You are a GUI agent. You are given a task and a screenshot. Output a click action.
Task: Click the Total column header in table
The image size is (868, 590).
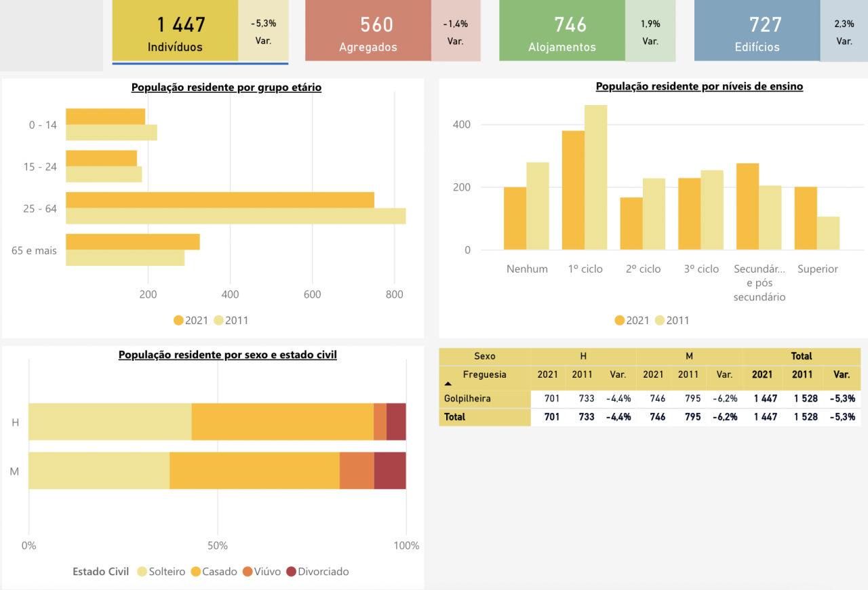tap(801, 356)
